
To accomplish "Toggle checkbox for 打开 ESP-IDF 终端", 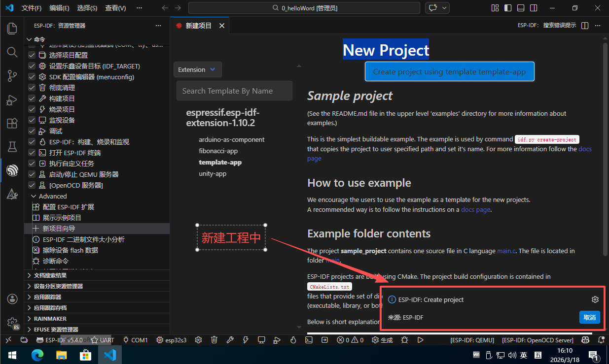I will (x=32, y=153).
